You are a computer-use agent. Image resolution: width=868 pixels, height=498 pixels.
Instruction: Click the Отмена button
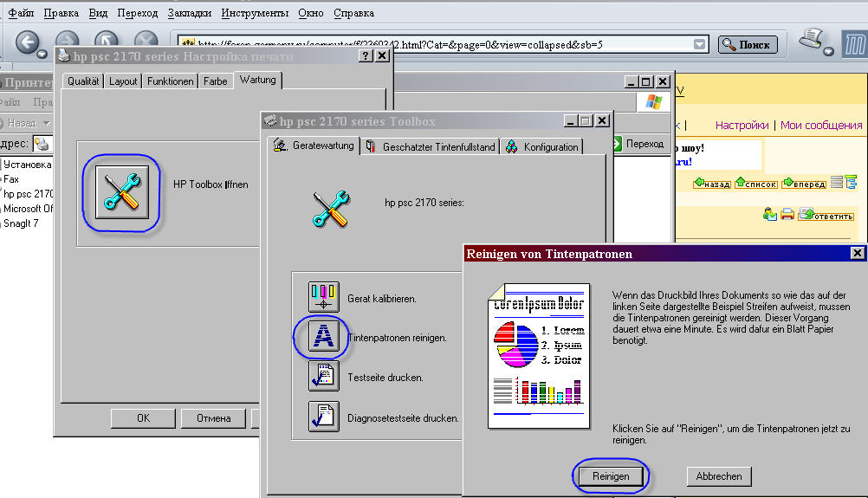click(213, 417)
